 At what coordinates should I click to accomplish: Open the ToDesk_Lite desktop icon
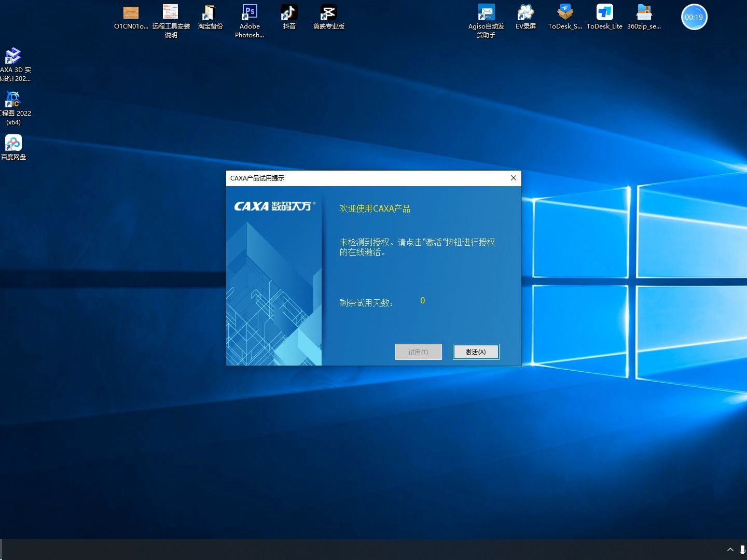(x=604, y=17)
